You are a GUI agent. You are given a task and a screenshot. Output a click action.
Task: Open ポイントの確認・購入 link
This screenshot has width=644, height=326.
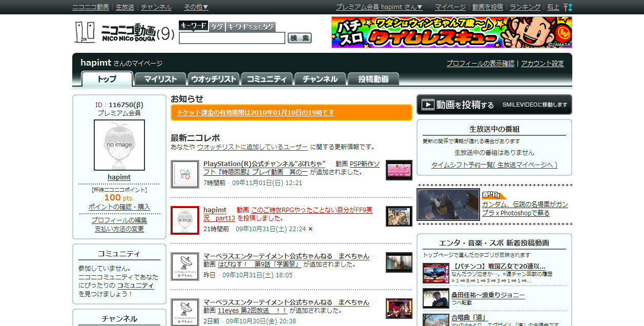119,207
